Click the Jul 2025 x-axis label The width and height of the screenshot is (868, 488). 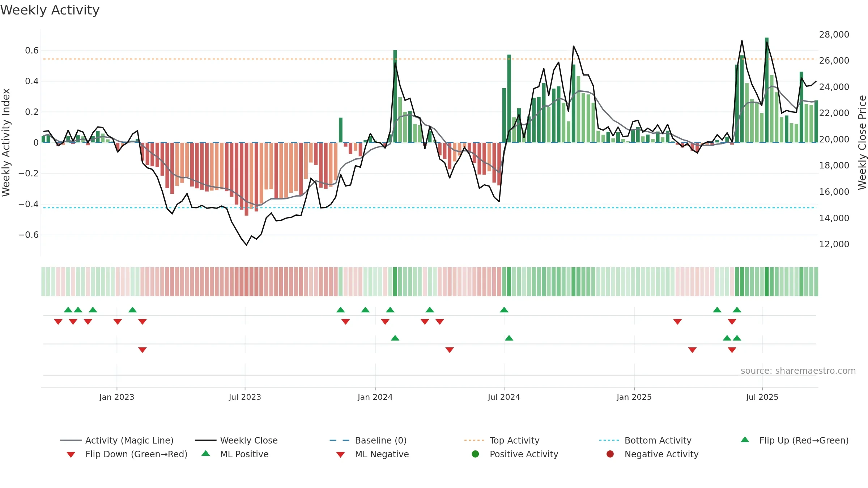pyautogui.click(x=762, y=397)
